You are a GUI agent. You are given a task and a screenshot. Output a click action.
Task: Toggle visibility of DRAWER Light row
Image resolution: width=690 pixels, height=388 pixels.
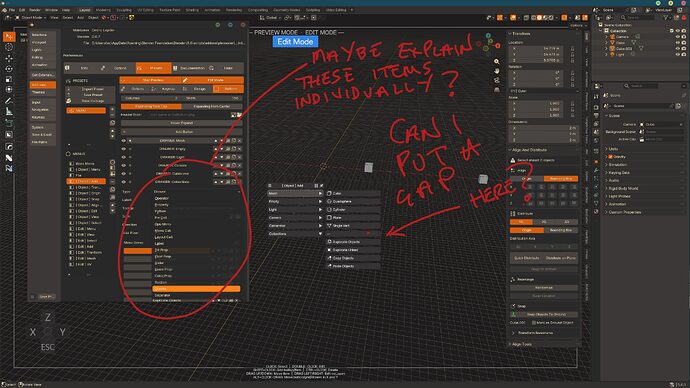click(124, 157)
